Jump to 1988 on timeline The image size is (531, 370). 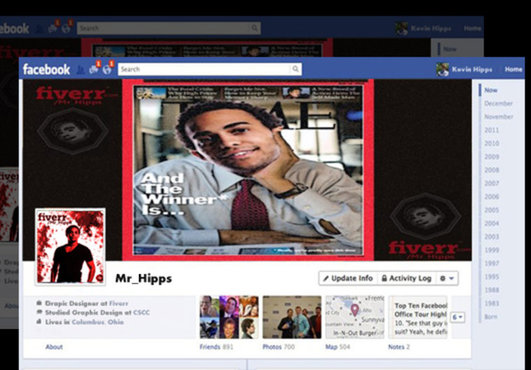click(491, 290)
